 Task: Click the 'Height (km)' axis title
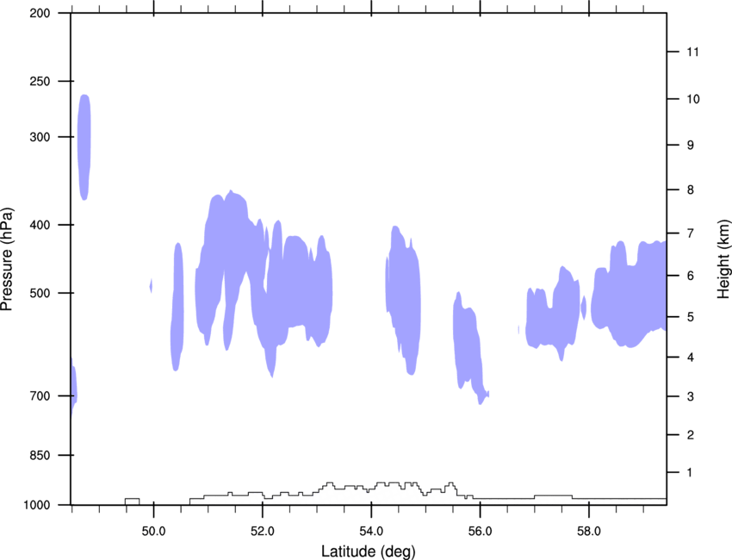point(723,258)
